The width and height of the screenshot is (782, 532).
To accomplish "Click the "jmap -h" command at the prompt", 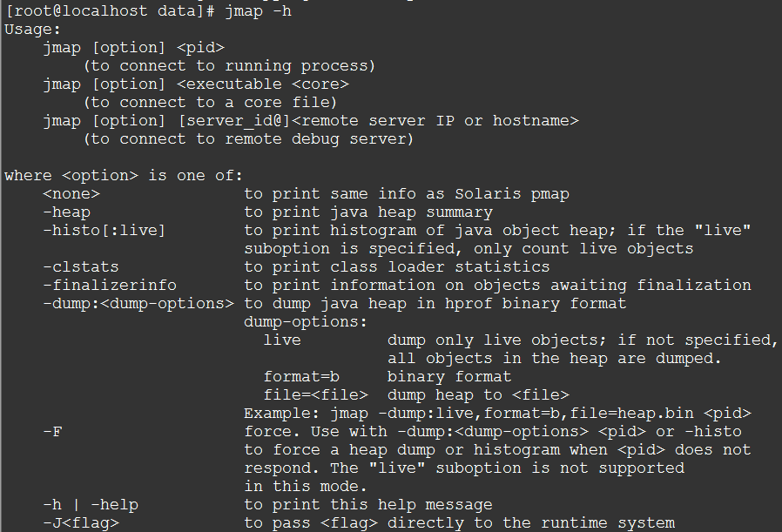I will pos(260,10).
